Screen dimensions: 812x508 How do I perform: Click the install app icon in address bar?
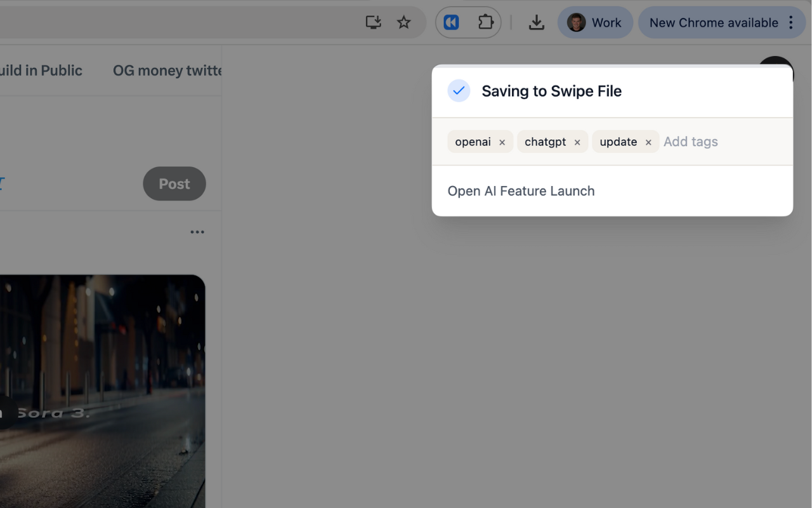[x=373, y=22]
